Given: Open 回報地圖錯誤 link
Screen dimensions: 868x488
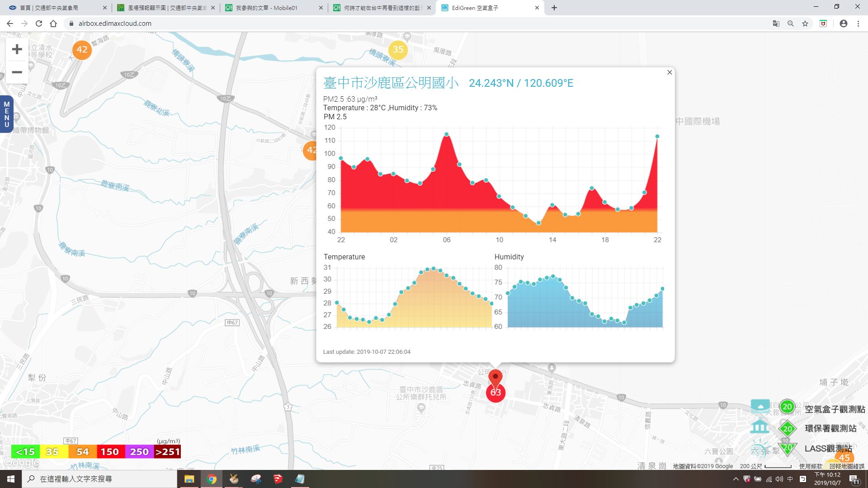Looking at the screenshot, I should click(847, 466).
